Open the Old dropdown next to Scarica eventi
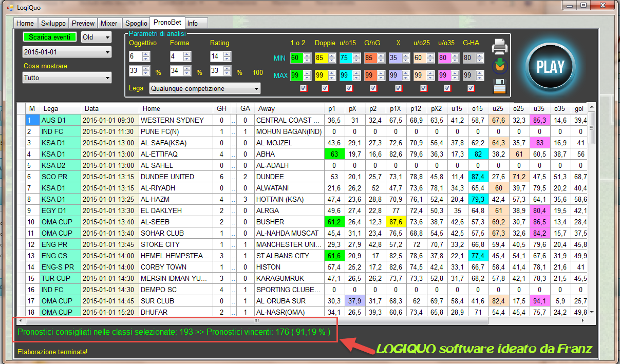The image size is (620, 364). (96, 37)
